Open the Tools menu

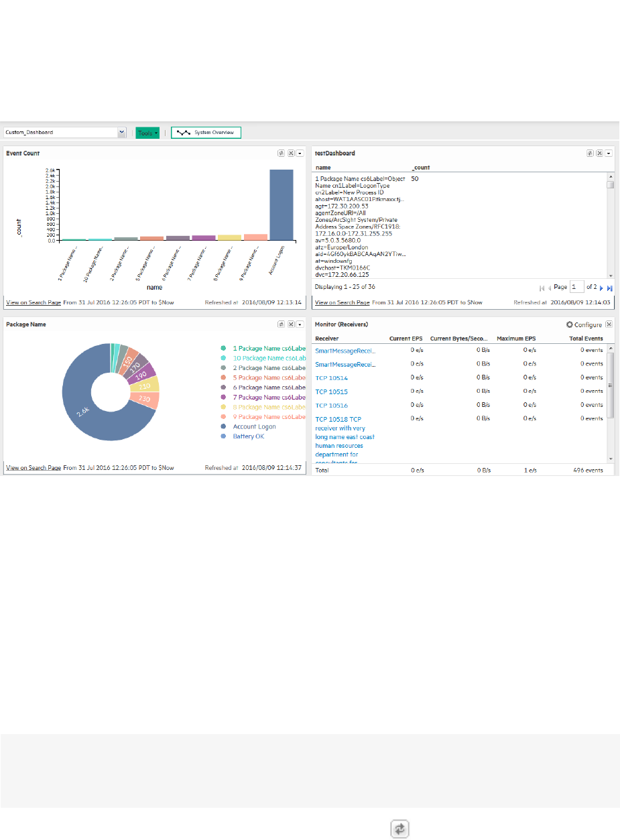coord(147,133)
